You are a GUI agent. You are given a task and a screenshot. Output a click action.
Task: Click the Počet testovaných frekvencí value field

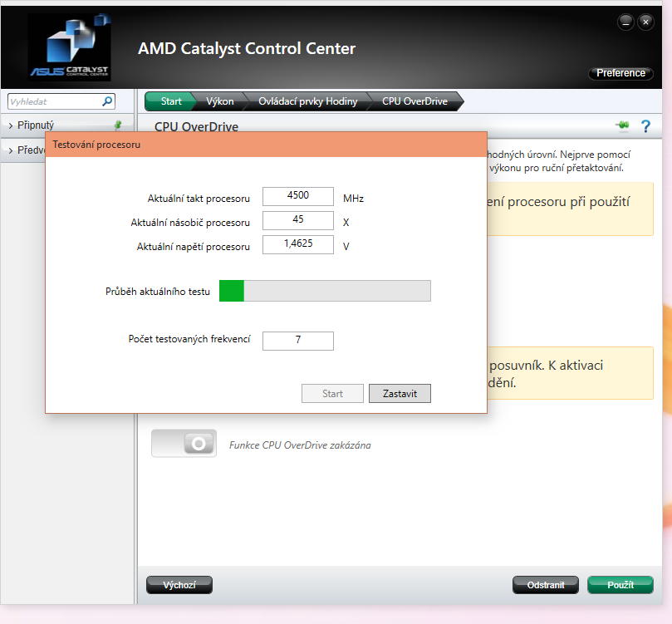pyautogui.click(x=298, y=341)
